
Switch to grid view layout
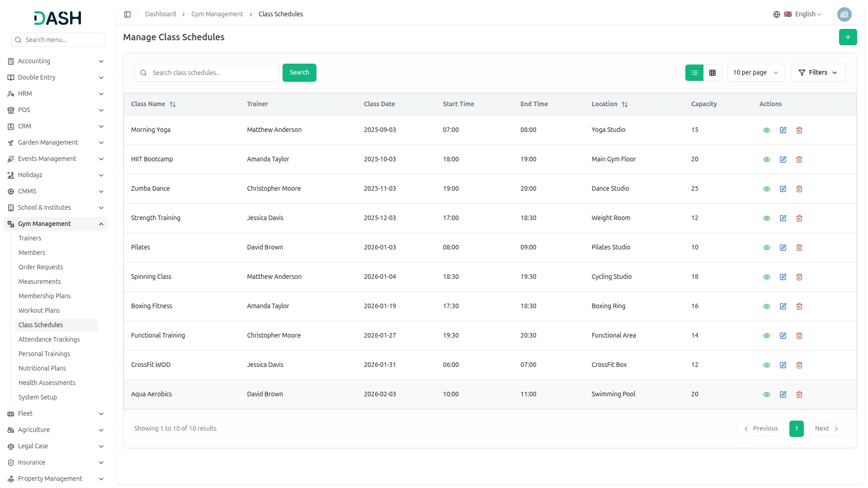[712, 73]
